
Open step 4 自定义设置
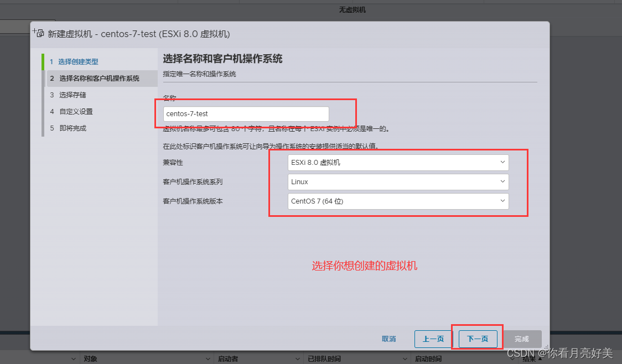(x=71, y=111)
